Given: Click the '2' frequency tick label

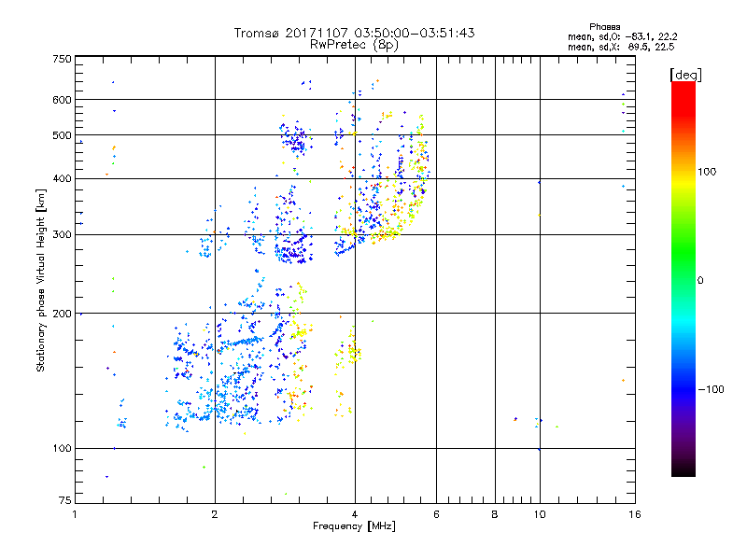Looking at the screenshot, I should click(x=215, y=514).
